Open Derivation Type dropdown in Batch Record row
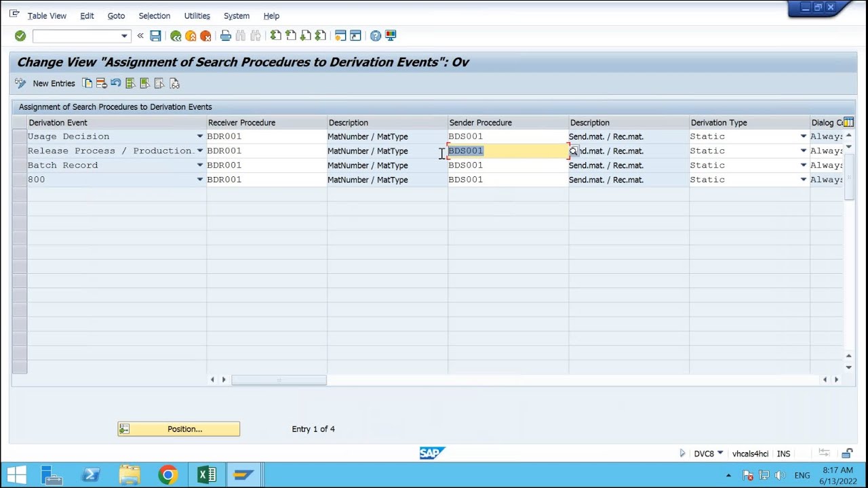868x488 pixels. click(x=804, y=165)
